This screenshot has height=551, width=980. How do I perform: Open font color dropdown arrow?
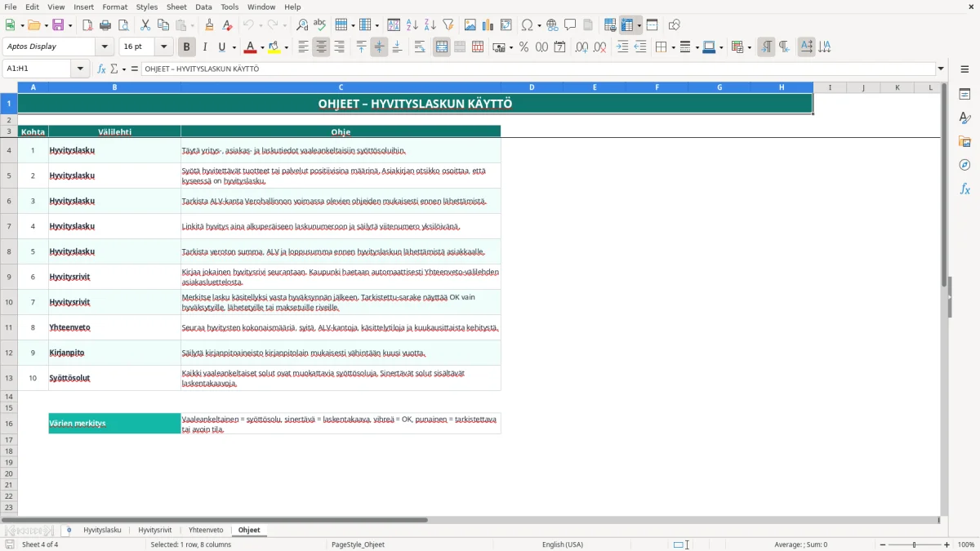262,47
